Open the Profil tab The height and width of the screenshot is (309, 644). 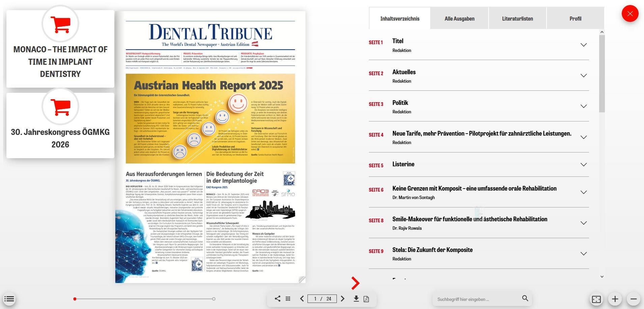click(x=575, y=19)
